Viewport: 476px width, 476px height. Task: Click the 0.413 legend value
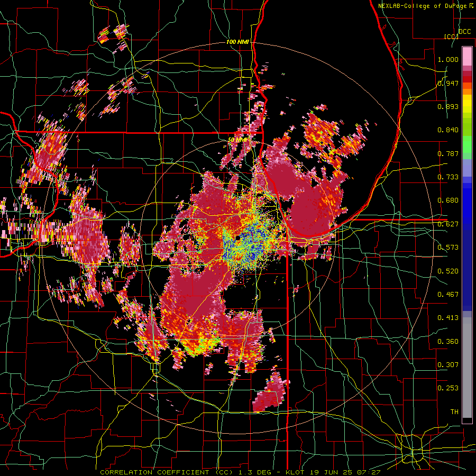448,318
